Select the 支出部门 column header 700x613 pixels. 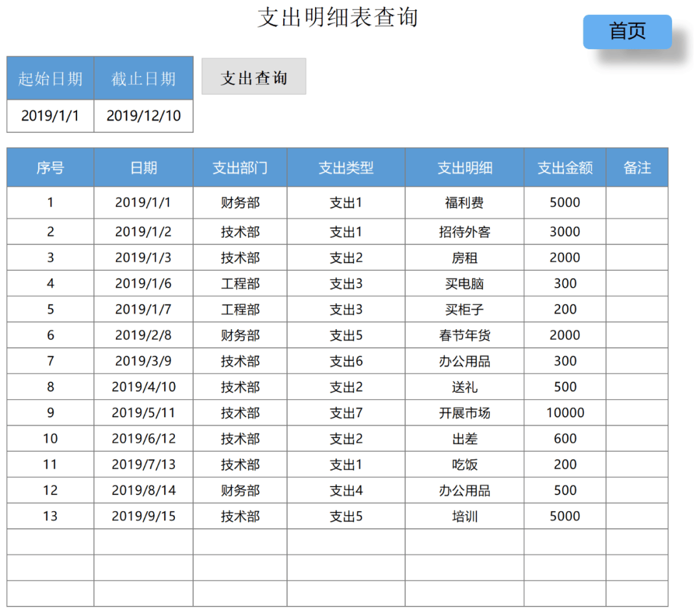point(239,167)
